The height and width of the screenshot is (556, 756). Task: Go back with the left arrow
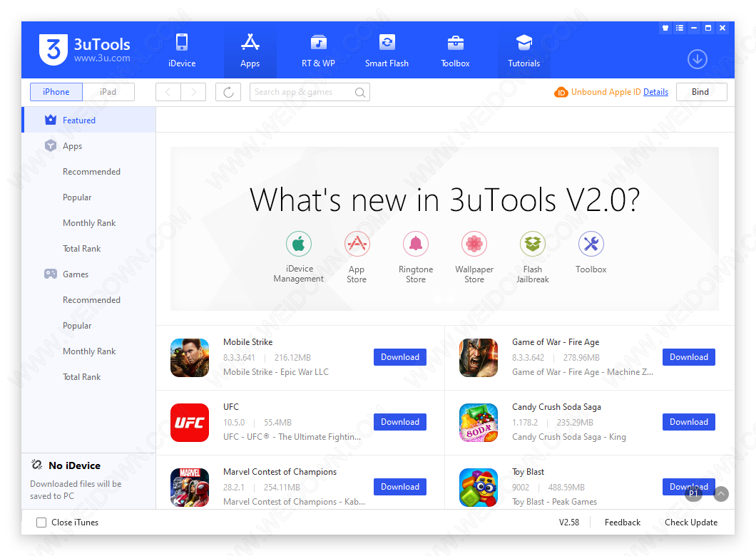click(168, 92)
